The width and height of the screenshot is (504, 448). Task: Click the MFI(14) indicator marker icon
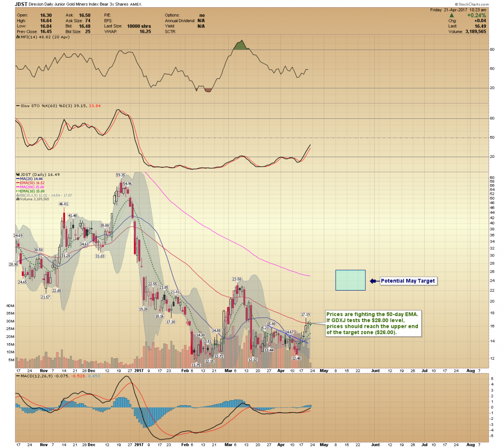pos(18,37)
